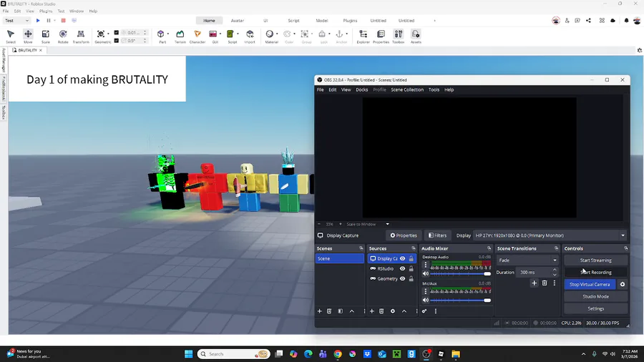Open the Docks menu in OBS
This screenshot has height=362, width=644.
tap(362, 89)
